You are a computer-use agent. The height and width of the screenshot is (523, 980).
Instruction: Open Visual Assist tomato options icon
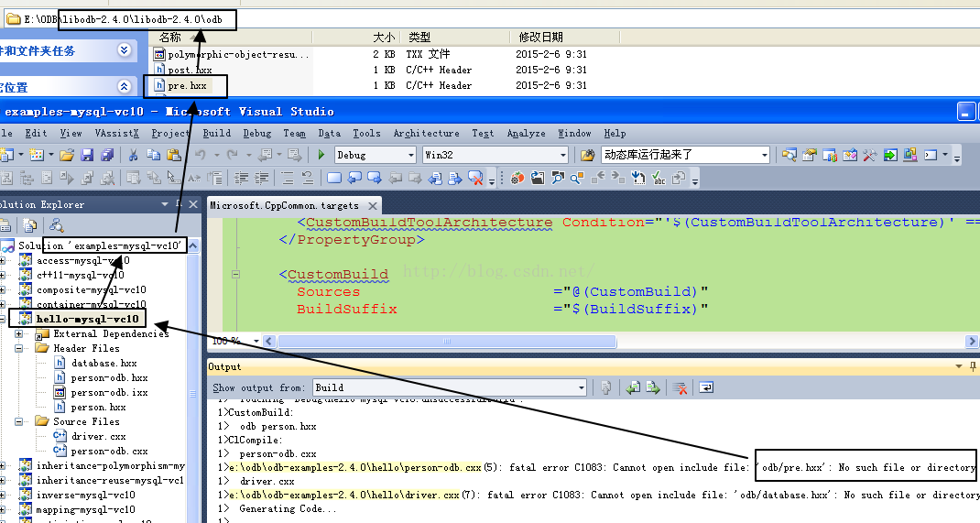point(517,179)
